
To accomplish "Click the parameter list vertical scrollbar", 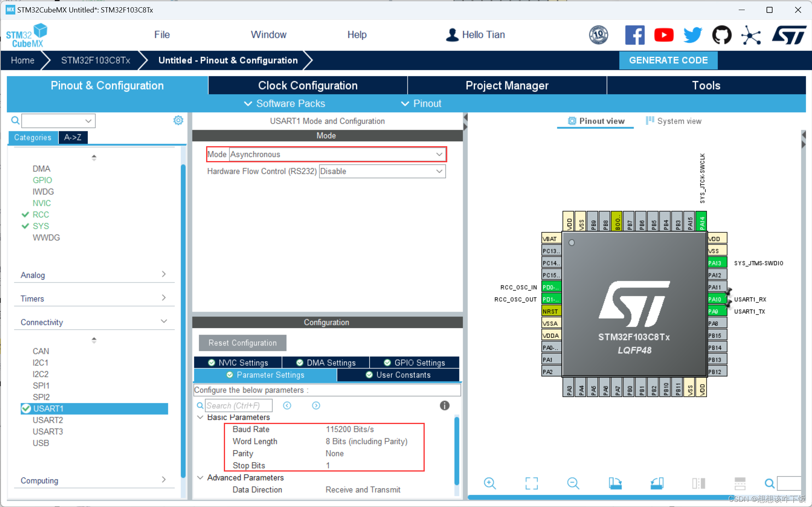I will click(457, 451).
